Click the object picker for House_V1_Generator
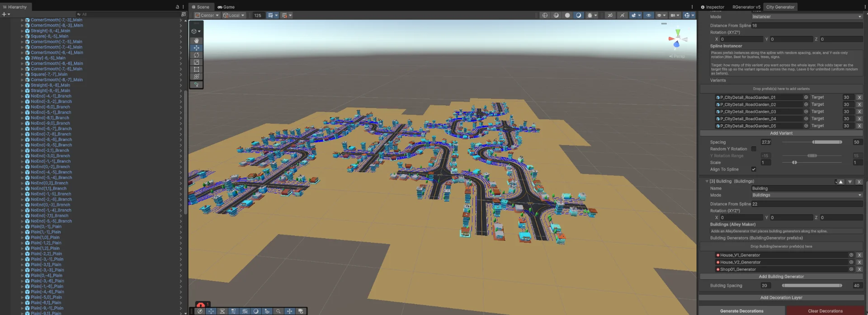The height and width of the screenshot is (315, 868). coord(851,255)
